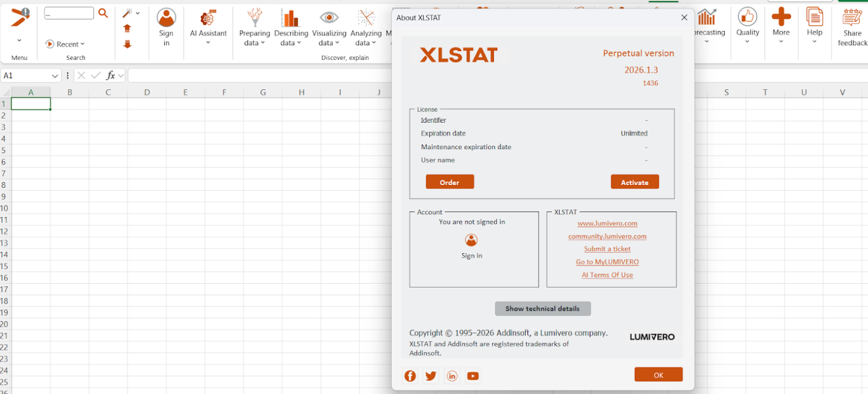
Task: Click the Activate button
Action: click(635, 182)
